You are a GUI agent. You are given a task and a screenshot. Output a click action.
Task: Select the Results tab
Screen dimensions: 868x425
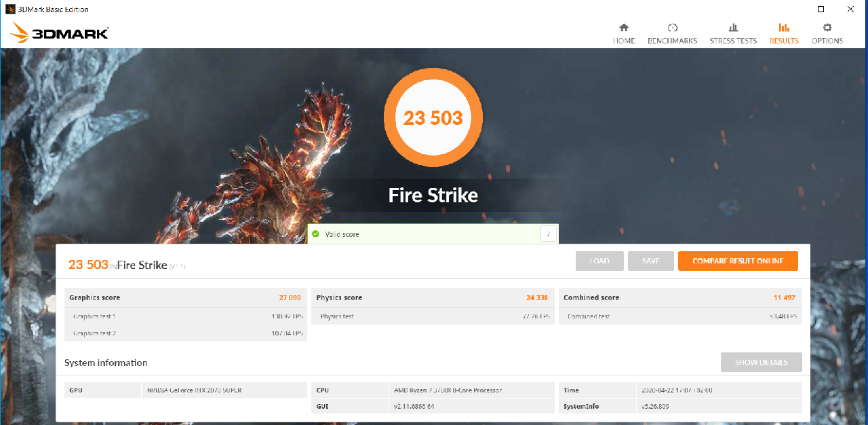coord(784,34)
